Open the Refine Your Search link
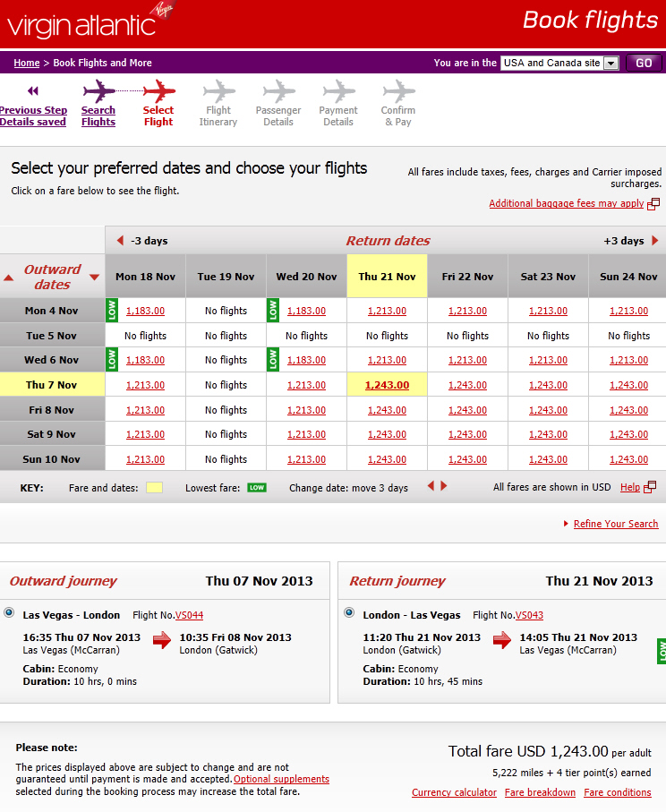This screenshot has width=666, height=812. pos(616,524)
